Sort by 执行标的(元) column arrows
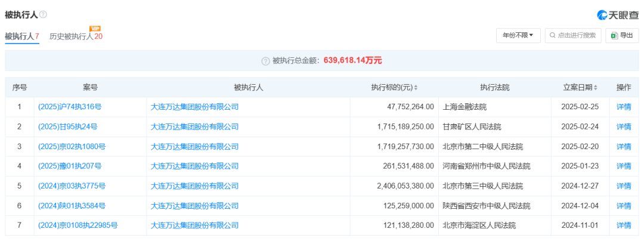 click(416, 88)
